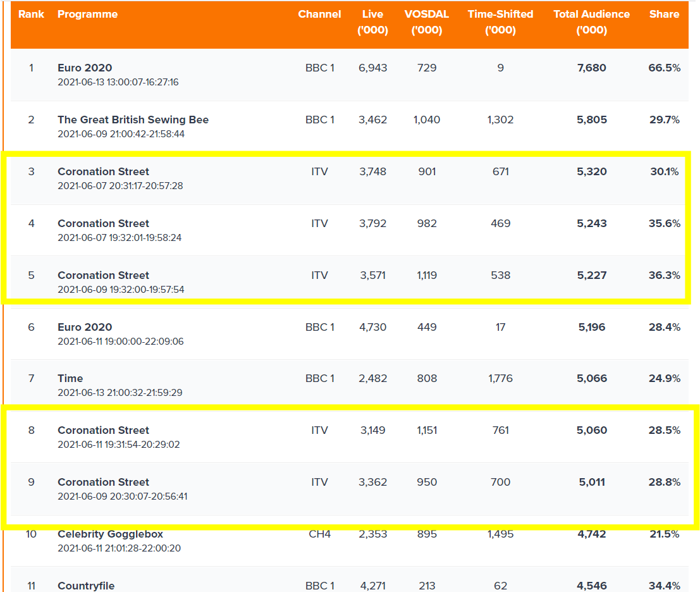700x592 pixels.
Task: Click the Euro 2020 title ranked sixth
Action: click(85, 327)
